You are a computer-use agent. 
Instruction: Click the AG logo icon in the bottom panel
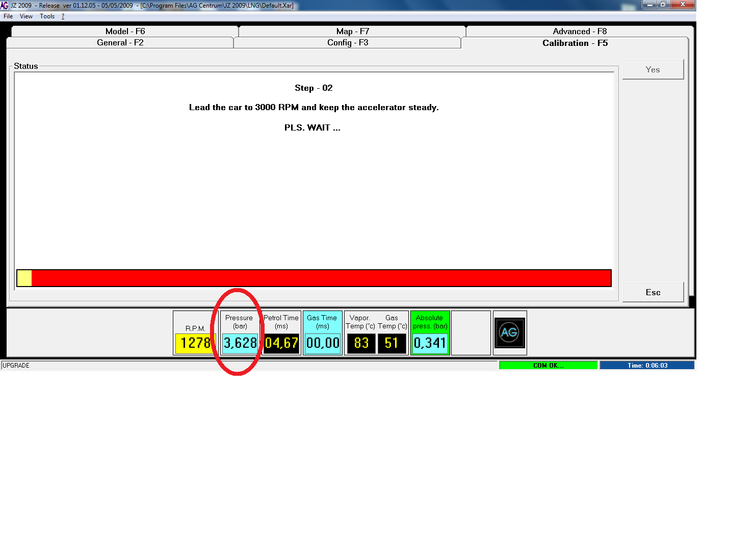click(509, 333)
